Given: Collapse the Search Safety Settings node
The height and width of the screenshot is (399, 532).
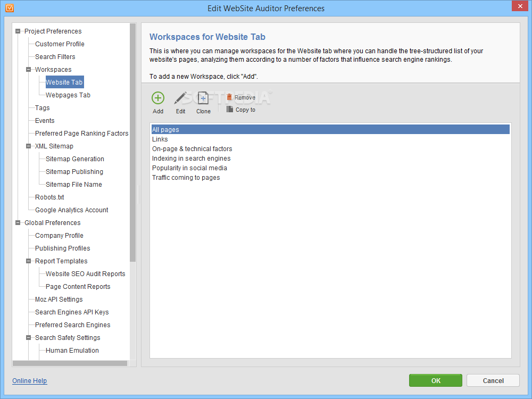Looking at the screenshot, I should pos(29,338).
